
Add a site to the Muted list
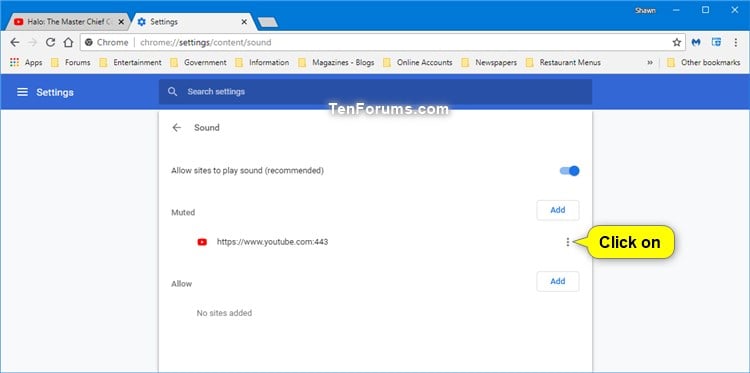(558, 210)
